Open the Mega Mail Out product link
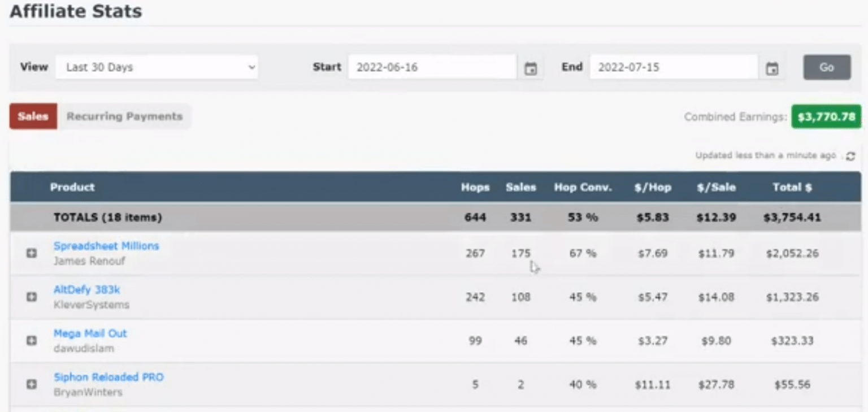This screenshot has width=868, height=412. coord(90,333)
